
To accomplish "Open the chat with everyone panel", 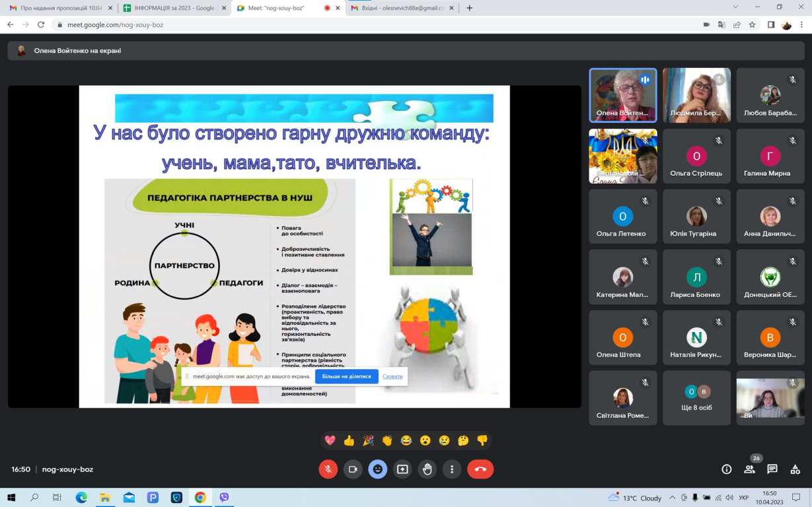I will coord(772,469).
